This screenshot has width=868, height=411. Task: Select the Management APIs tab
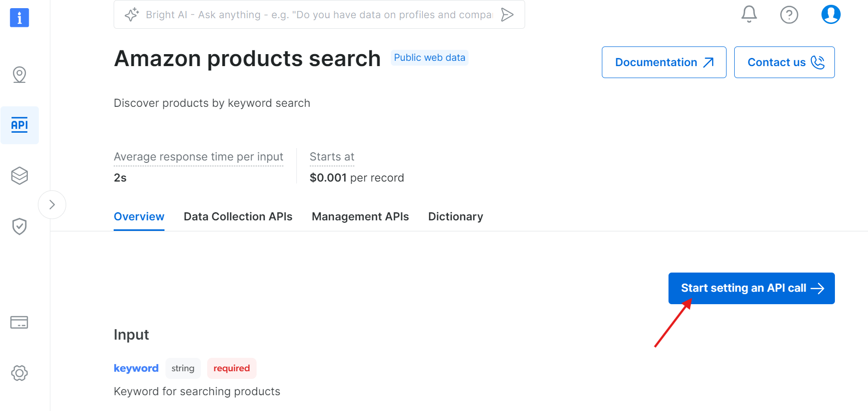pyautogui.click(x=360, y=217)
